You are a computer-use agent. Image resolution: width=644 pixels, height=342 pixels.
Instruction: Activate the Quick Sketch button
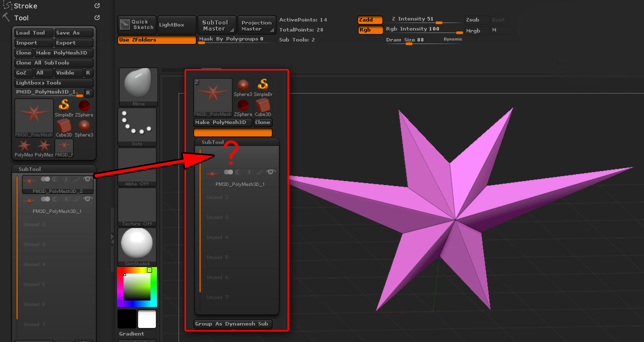(137, 24)
